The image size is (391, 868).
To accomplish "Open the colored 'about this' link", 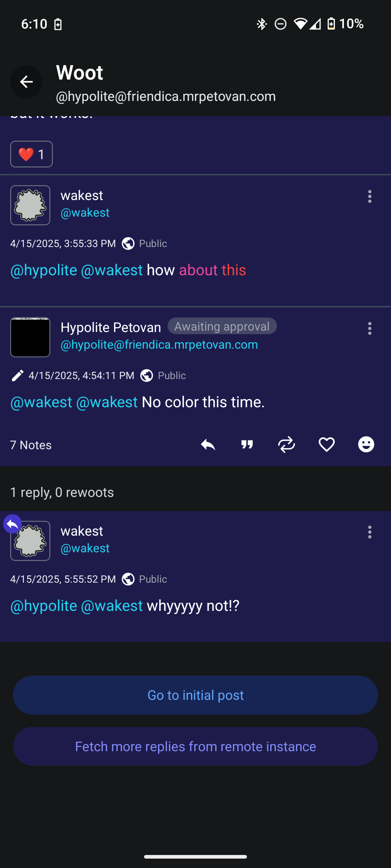I will (x=213, y=270).
